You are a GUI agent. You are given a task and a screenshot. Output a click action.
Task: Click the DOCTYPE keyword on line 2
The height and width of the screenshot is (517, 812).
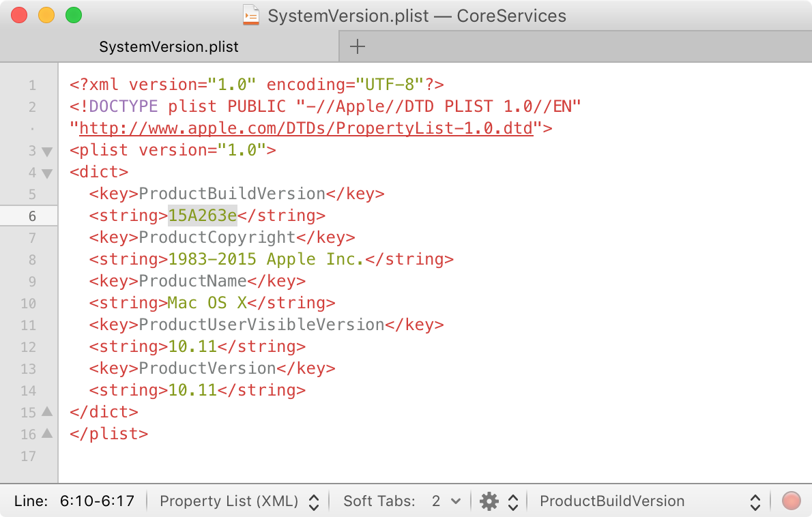tap(124, 106)
